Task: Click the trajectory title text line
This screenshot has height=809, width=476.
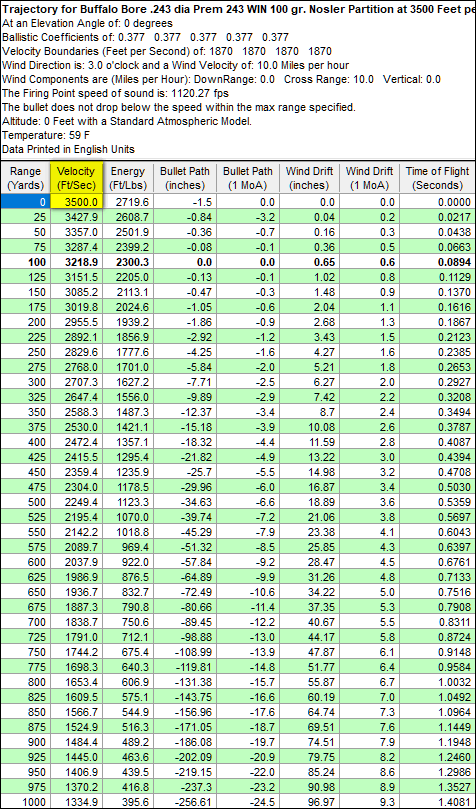Action: click(x=238, y=10)
